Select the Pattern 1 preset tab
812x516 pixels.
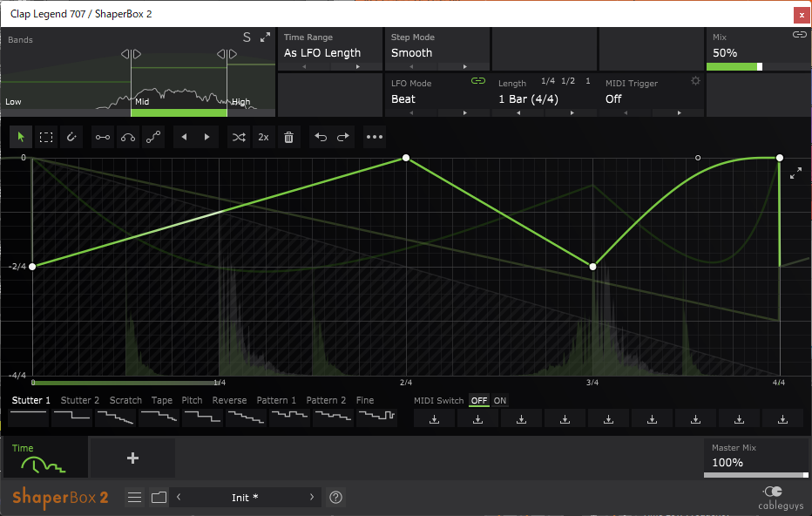pyautogui.click(x=276, y=400)
